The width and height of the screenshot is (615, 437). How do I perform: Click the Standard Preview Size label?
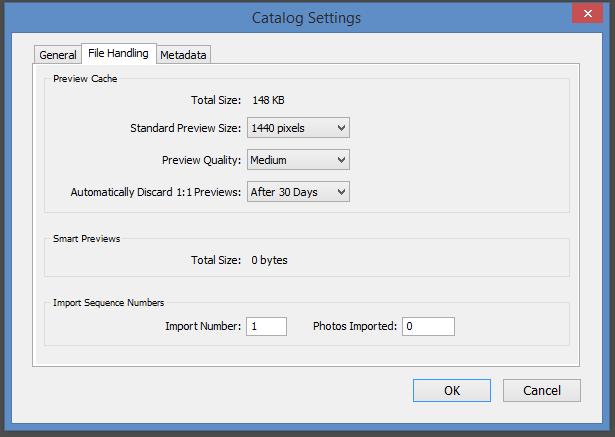(186, 128)
